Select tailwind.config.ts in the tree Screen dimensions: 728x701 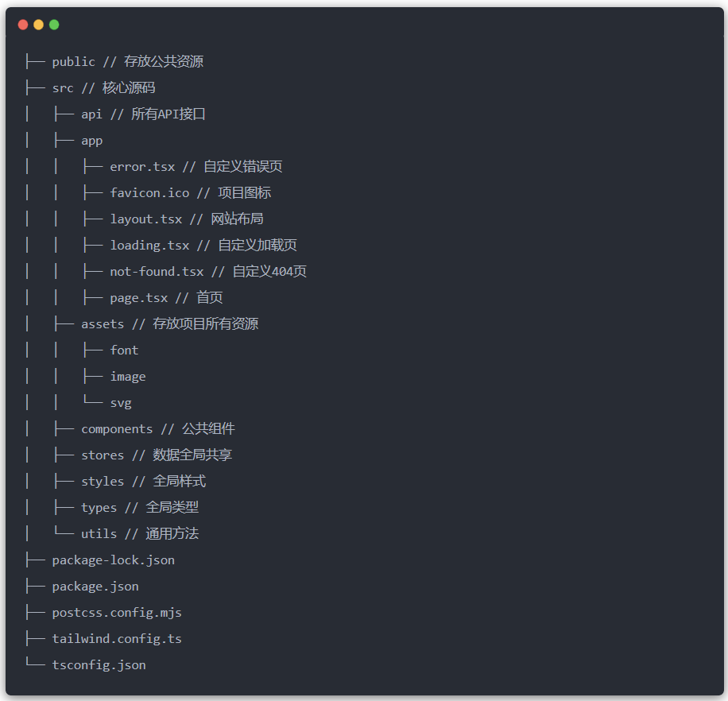click(117, 639)
